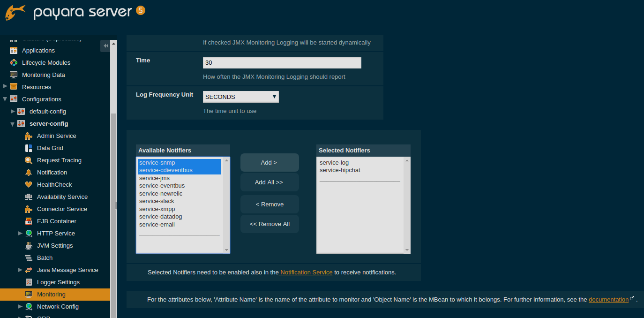644x318 pixels.
Task: Click the HealthCheck heart icon
Action: click(29, 185)
